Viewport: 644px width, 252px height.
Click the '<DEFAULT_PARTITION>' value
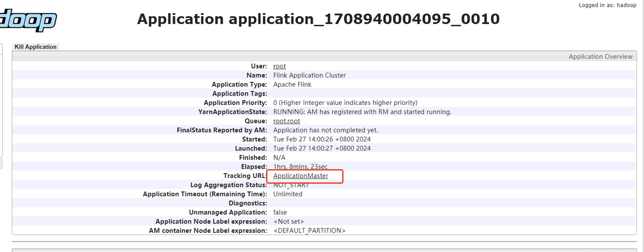(x=309, y=231)
